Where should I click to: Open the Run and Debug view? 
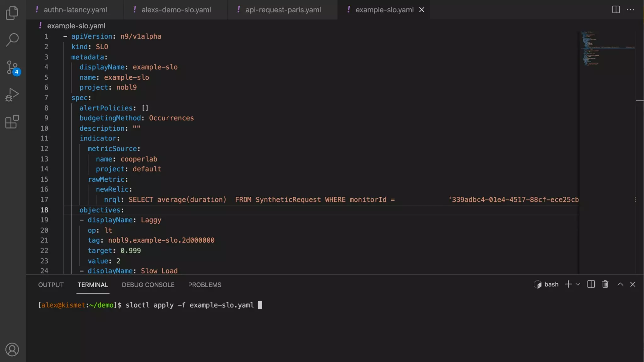tap(12, 95)
